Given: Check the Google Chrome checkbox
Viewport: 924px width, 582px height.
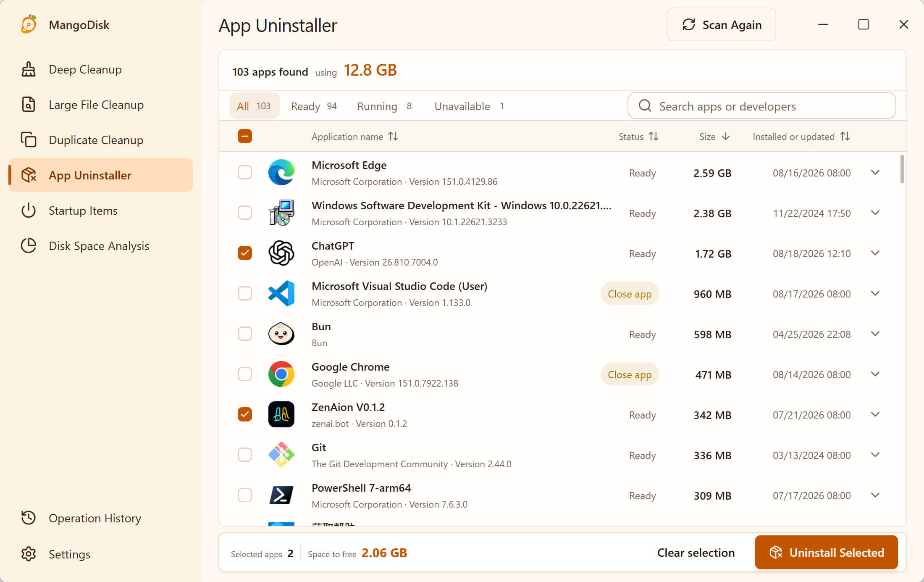Looking at the screenshot, I should (x=245, y=374).
